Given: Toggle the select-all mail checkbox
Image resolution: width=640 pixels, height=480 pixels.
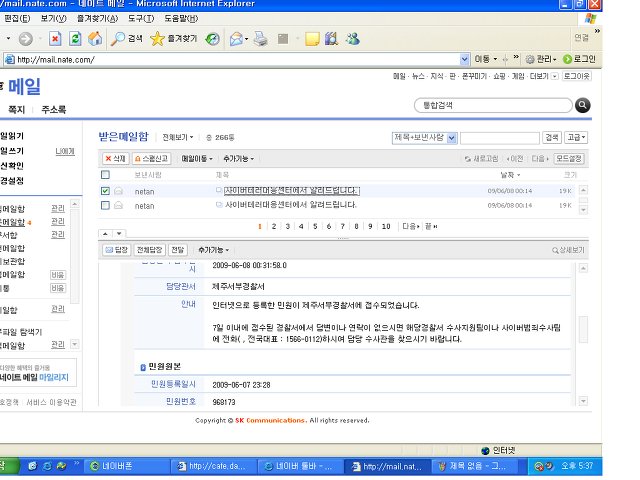Looking at the screenshot, I should (x=105, y=175).
